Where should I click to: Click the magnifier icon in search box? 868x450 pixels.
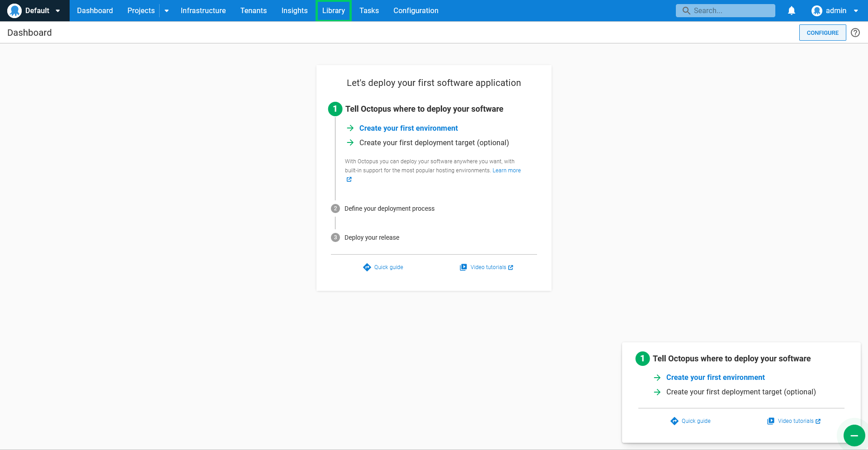pyautogui.click(x=686, y=10)
